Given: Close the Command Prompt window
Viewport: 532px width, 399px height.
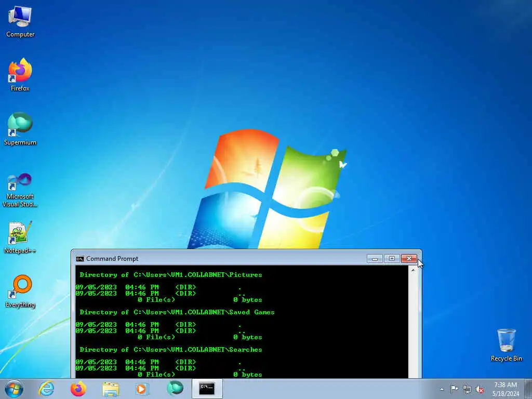Looking at the screenshot, I should (409, 259).
